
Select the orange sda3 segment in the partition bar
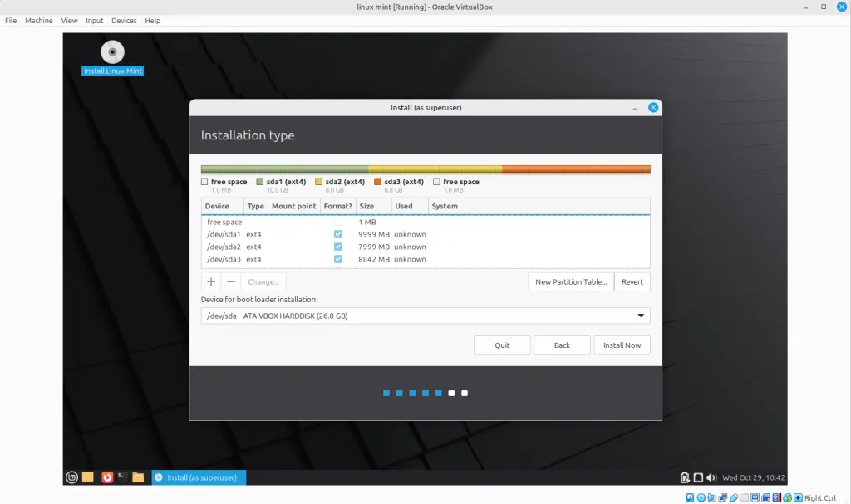[575, 169]
